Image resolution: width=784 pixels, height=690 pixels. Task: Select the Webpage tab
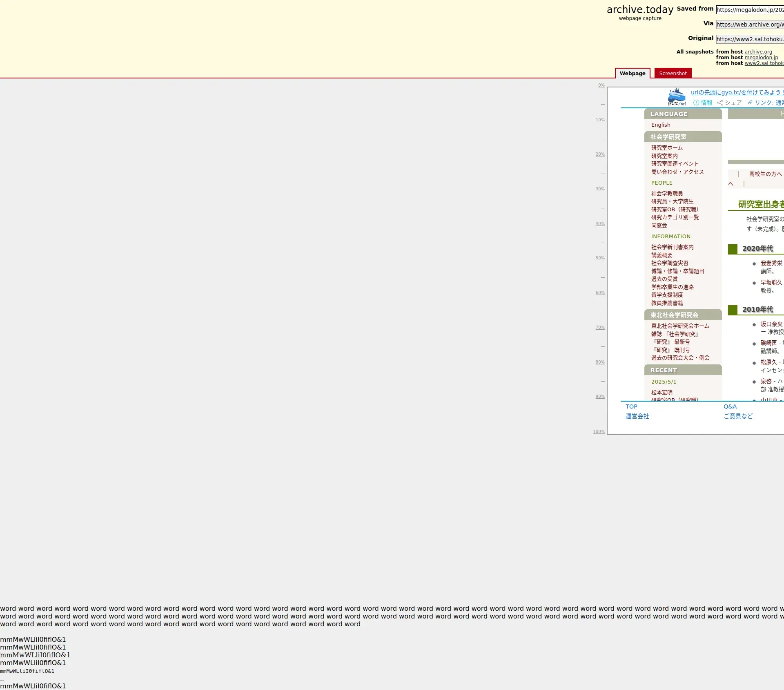(632, 74)
